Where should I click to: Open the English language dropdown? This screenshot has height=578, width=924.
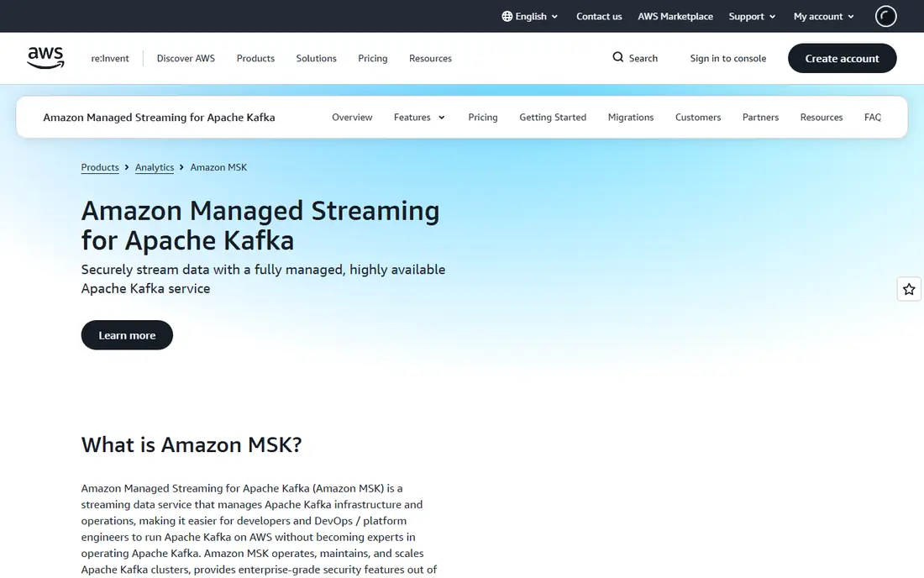[x=530, y=17]
